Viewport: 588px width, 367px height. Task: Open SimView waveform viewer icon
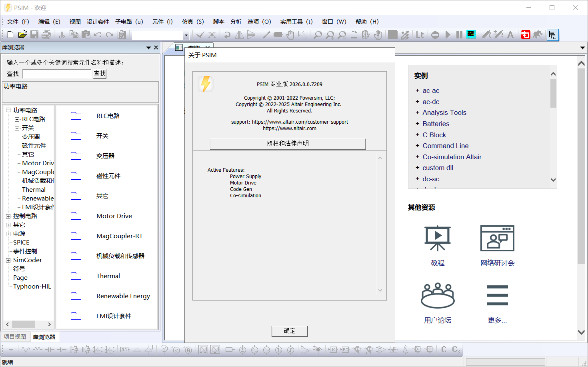[471, 35]
